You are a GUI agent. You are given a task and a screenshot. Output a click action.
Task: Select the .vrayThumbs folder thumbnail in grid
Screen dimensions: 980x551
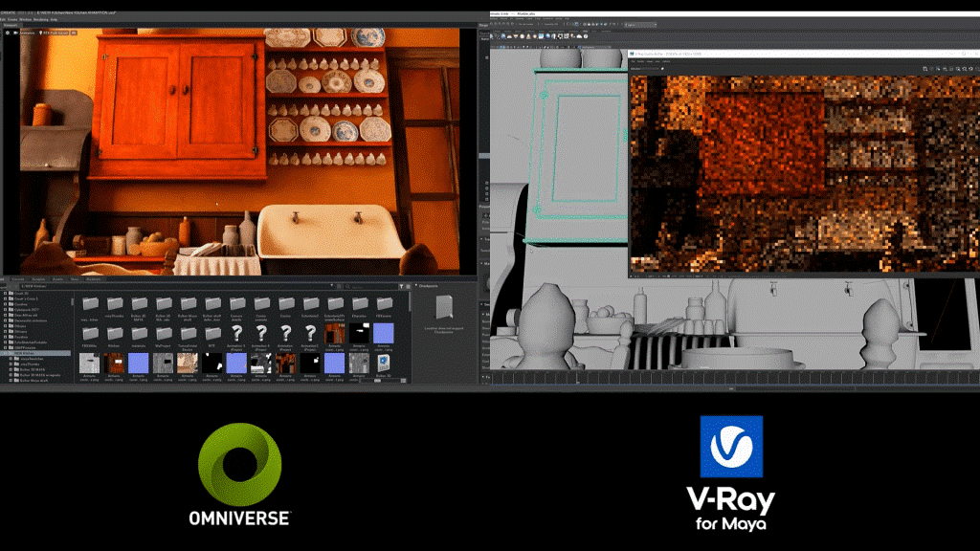point(115,303)
